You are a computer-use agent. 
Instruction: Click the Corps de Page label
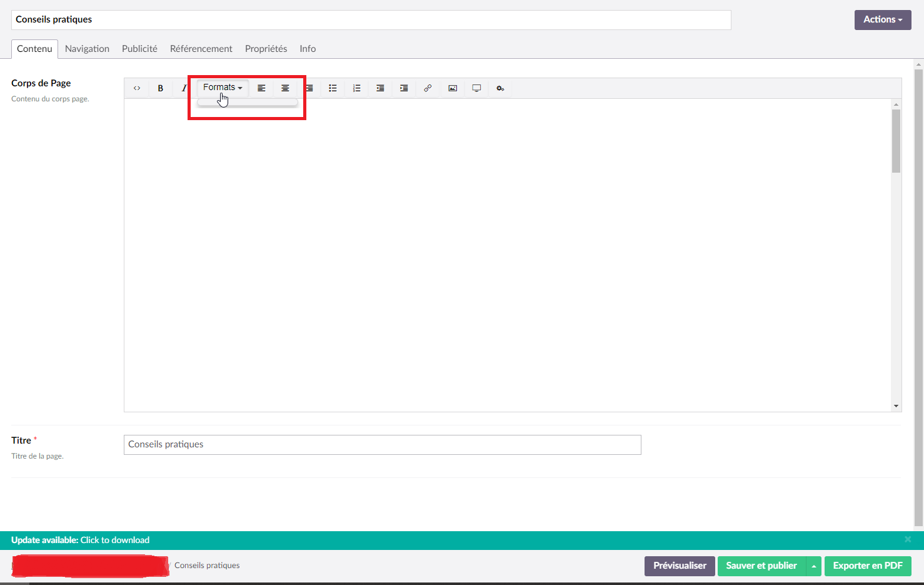coord(41,83)
